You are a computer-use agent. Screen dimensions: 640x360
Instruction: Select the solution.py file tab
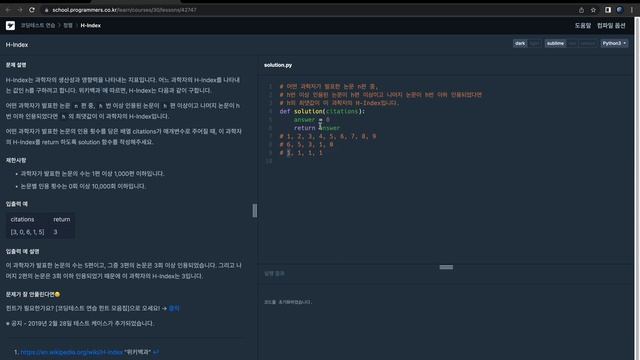point(278,65)
